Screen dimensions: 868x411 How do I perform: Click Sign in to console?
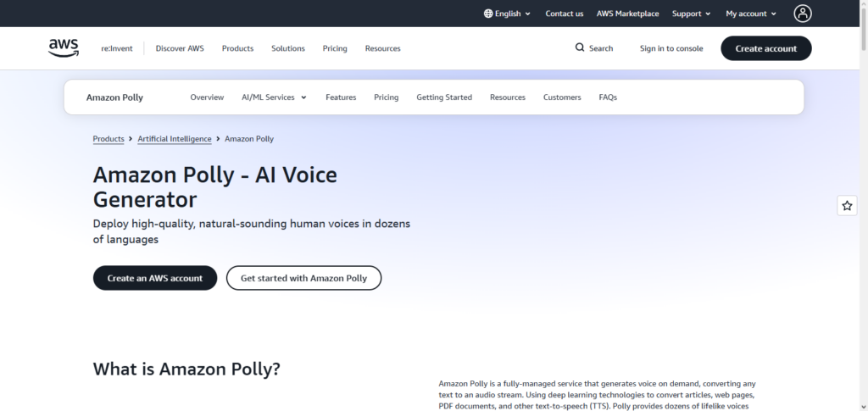(671, 48)
